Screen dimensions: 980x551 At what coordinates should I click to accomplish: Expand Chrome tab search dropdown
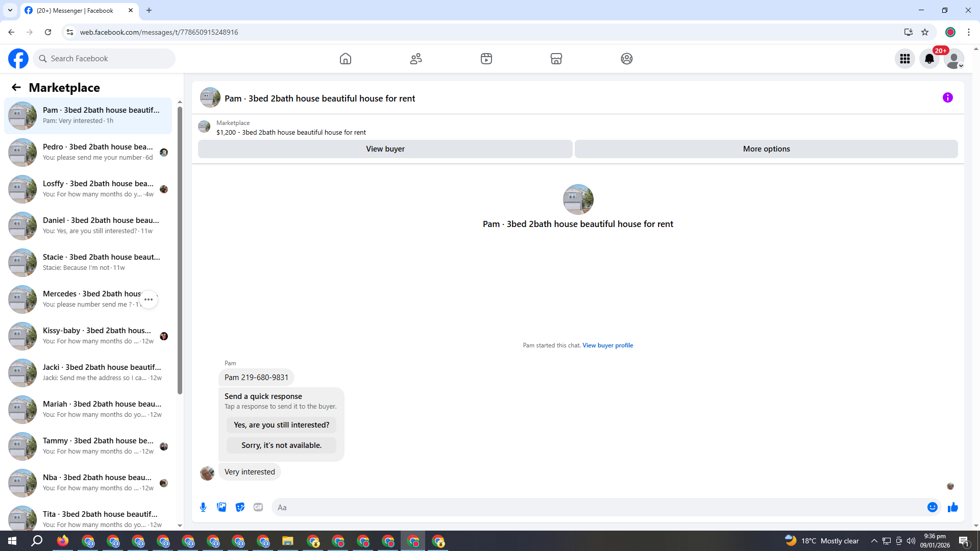point(10,10)
